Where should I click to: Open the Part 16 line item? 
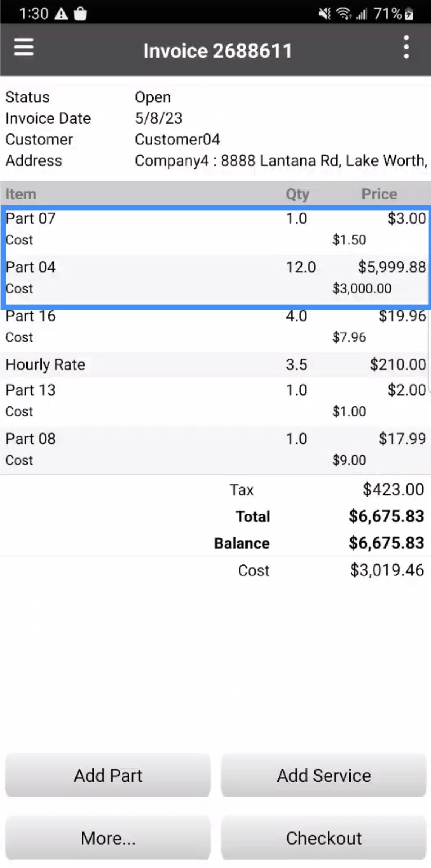coord(215,327)
